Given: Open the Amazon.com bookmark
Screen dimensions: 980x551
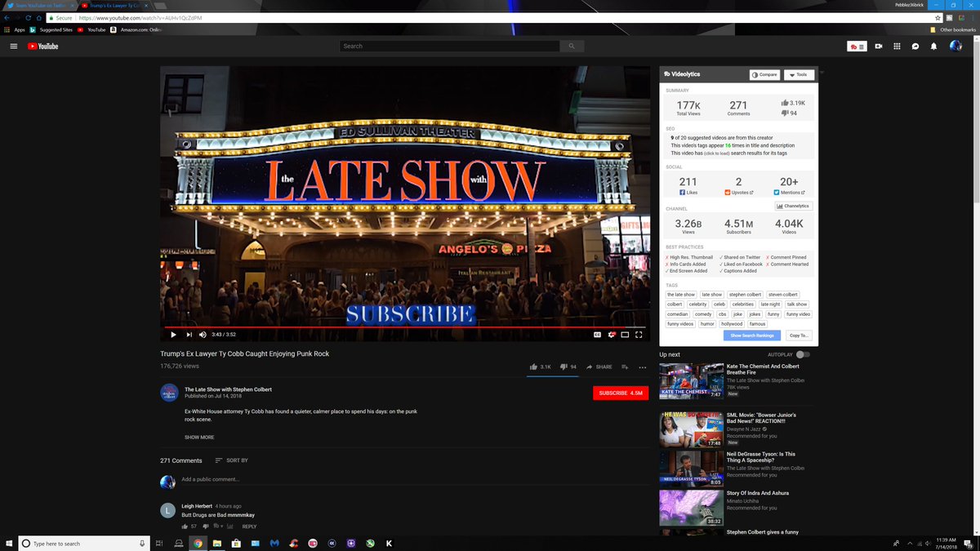Looking at the screenshot, I should coord(136,29).
